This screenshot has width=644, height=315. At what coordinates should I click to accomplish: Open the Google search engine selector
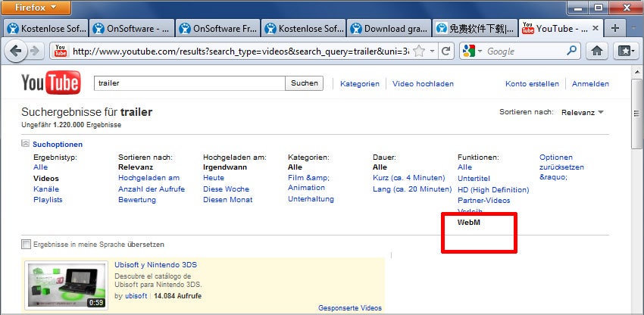[x=472, y=51]
